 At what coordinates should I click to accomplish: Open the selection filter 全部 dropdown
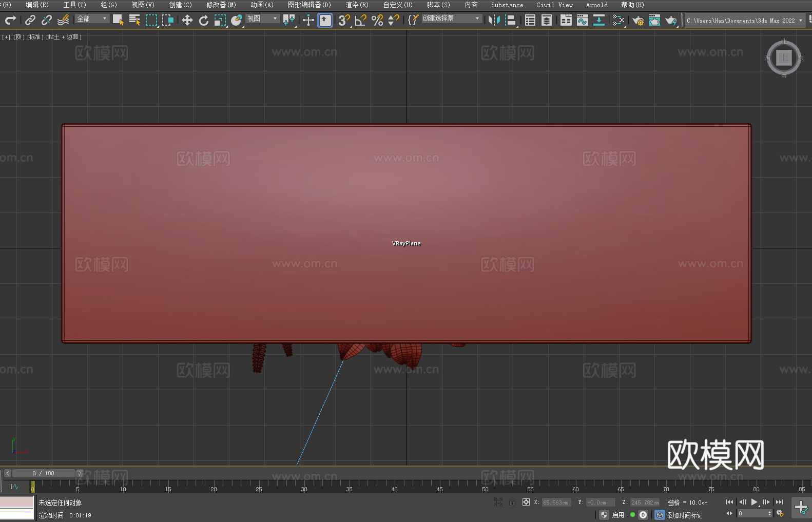pyautogui.click(x=92, y=18)
